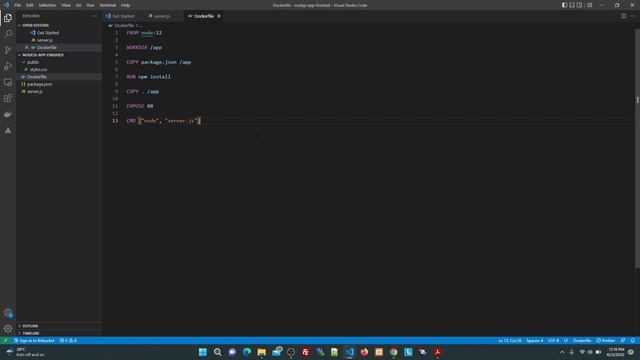Click the feedback icon in status bar
This screenshot has height=360, width=640.
coord(623,340)
